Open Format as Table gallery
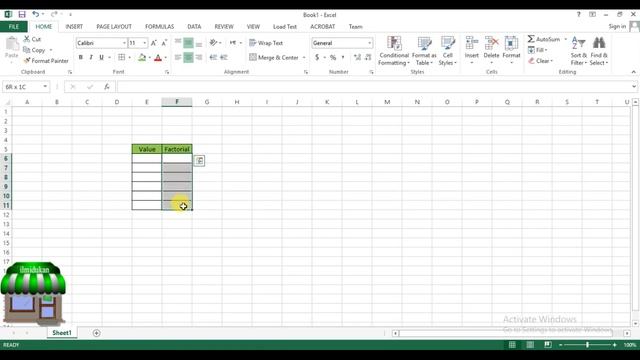640x360 pixels. point(424,51)
